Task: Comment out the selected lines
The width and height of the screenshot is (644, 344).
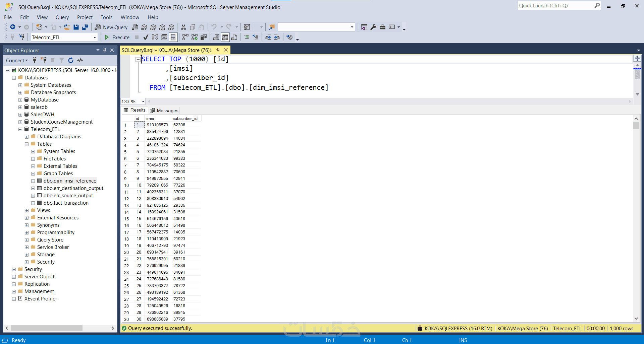Action: click(247, 37)
